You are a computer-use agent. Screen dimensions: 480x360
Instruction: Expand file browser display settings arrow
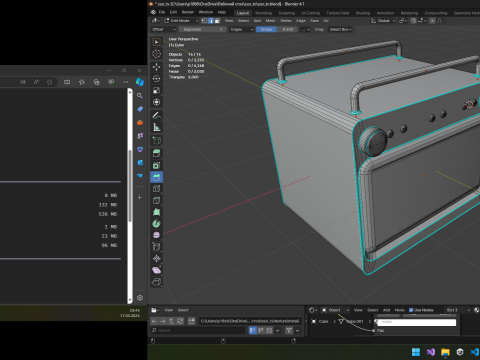(x=277, y=330)
